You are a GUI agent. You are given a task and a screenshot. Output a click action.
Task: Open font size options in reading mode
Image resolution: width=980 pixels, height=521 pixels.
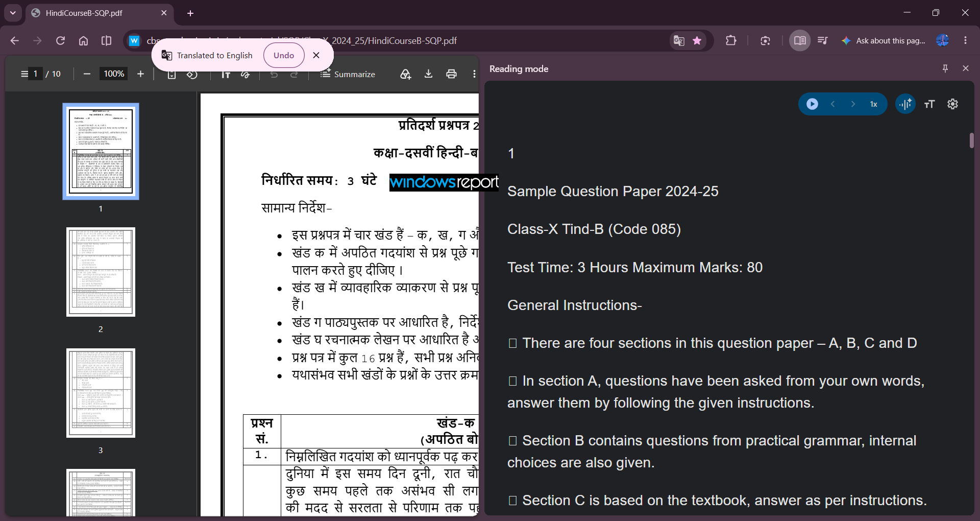tap(929, 104)
